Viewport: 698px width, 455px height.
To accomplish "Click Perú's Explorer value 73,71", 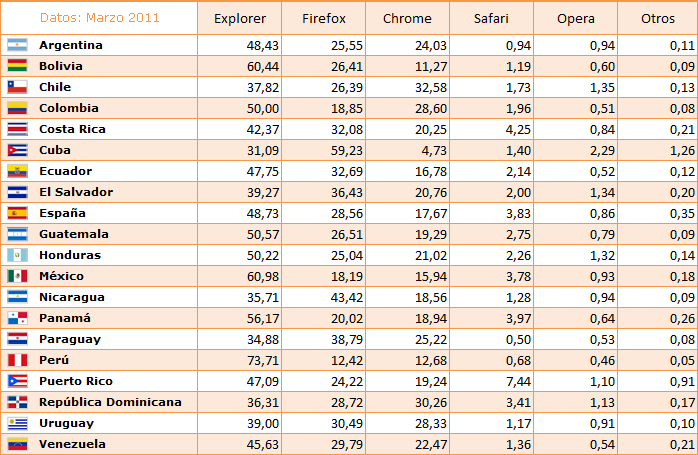I will tap(263, 361).
